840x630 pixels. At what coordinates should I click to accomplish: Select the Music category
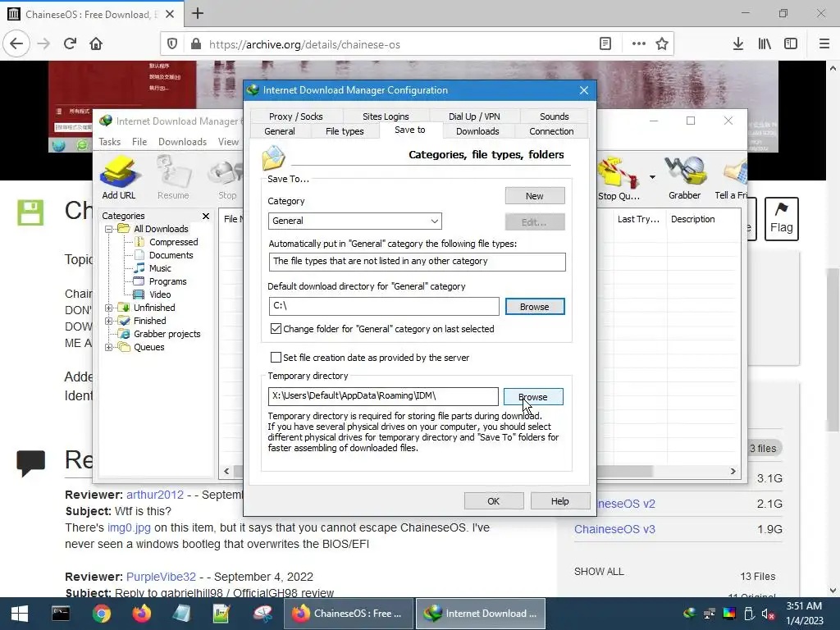click(160, 268)
